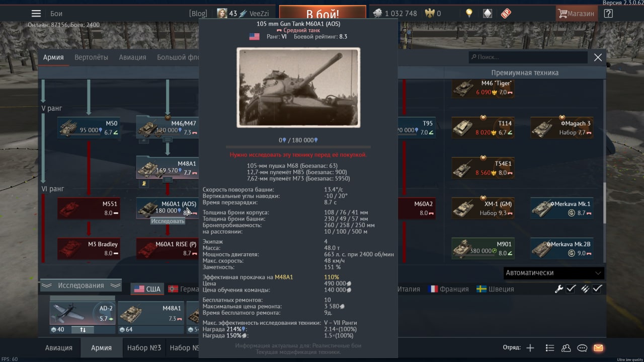
Task: Select the Merkava Mk.1 card
Action: [x=561, y=208]
